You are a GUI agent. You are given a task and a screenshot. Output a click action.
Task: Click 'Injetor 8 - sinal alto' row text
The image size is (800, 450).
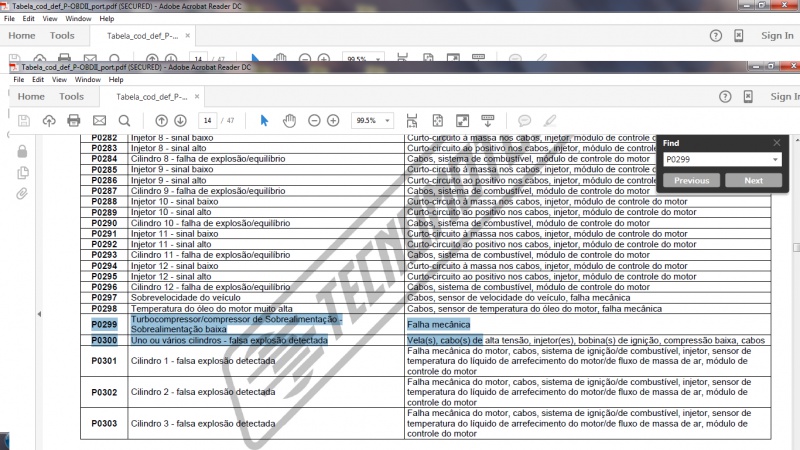pos(168,148)
